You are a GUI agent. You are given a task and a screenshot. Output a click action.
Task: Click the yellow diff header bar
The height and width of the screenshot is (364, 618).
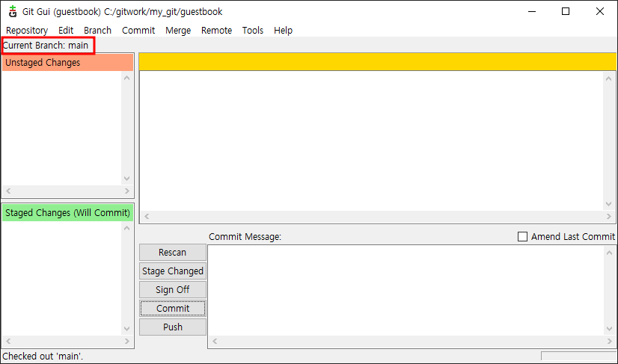pos(378,62)
